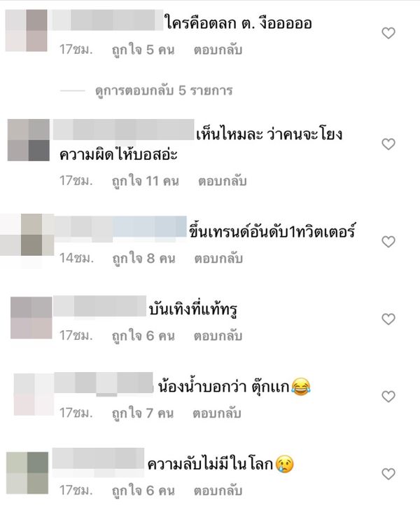420x520 pixels.
Task: Reply to the "ใครคือตลก" comment
Action: 218,50
